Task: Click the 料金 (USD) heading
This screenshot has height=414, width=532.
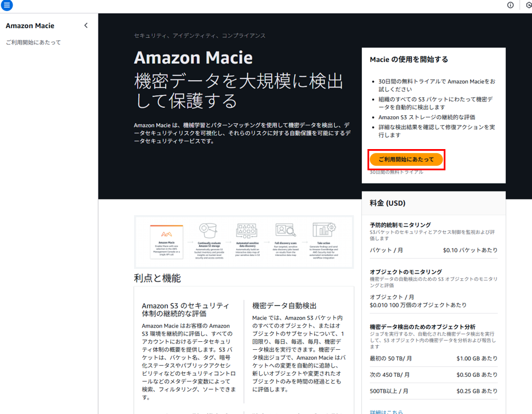Action: 388,203
